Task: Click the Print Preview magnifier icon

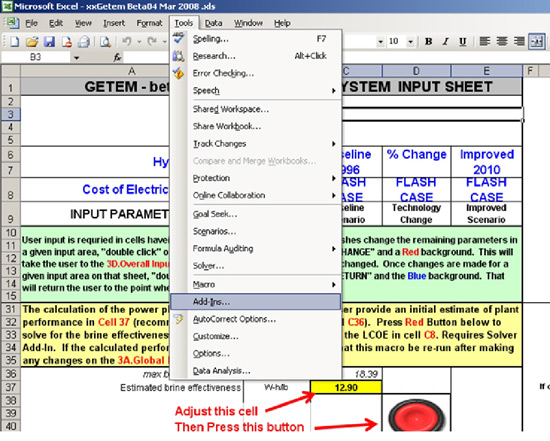Action: (105, 42)
